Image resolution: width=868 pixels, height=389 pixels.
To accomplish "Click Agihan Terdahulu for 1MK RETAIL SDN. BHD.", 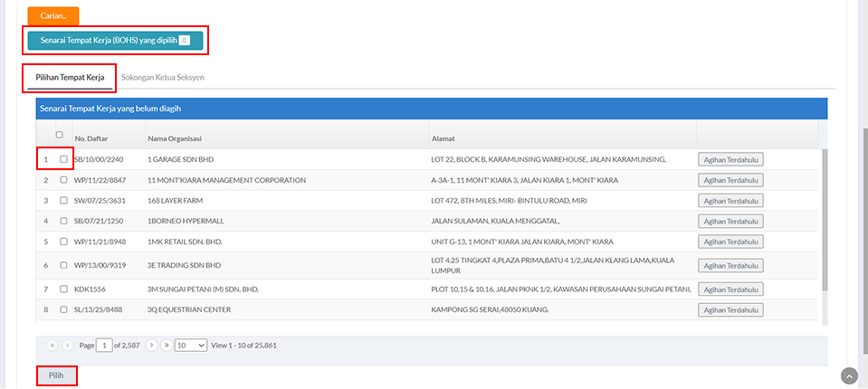I will 730,242.
